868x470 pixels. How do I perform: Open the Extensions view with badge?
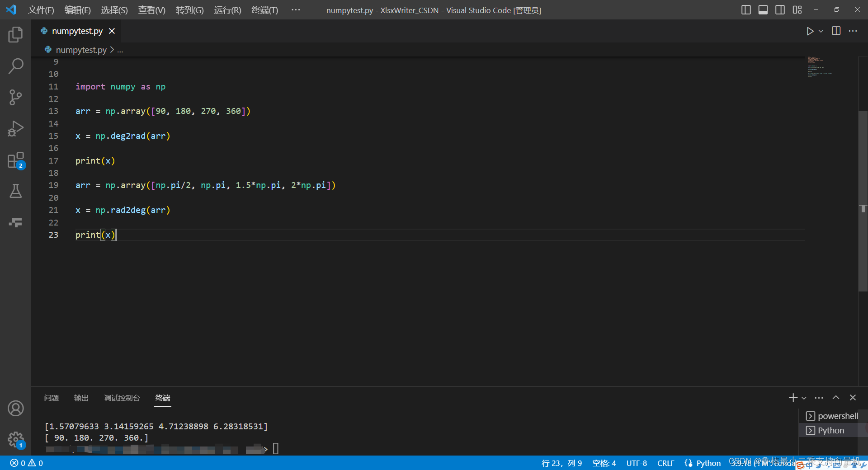pos(15,160)
